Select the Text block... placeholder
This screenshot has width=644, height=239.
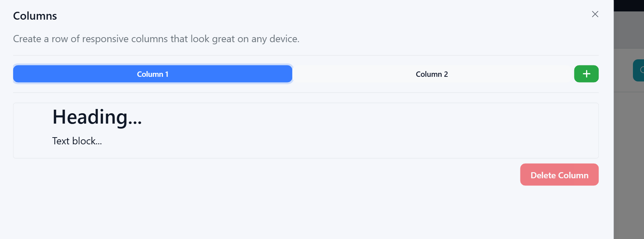pos(77,141)
